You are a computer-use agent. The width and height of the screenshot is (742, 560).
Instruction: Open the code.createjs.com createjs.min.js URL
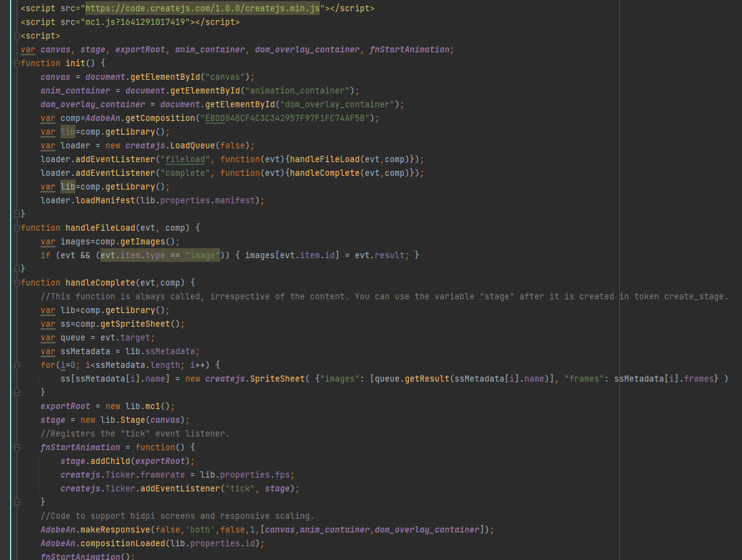point(203,9)
